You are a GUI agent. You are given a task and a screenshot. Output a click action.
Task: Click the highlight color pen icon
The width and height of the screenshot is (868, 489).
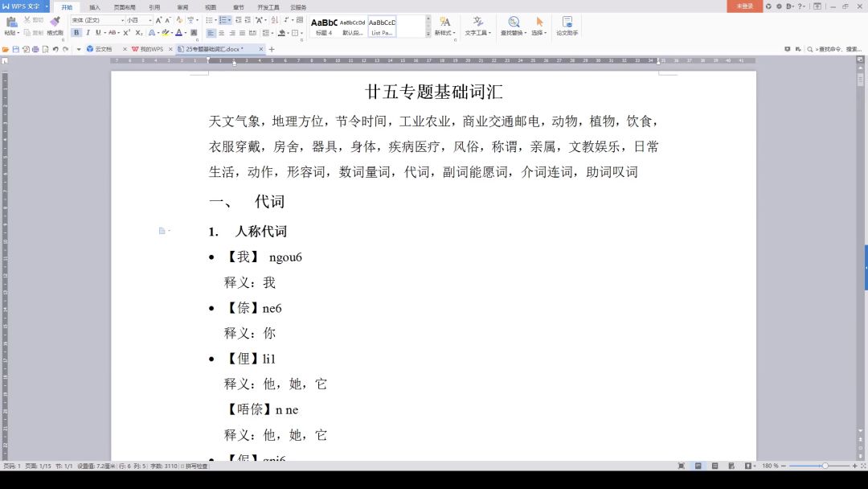(165, 33)
